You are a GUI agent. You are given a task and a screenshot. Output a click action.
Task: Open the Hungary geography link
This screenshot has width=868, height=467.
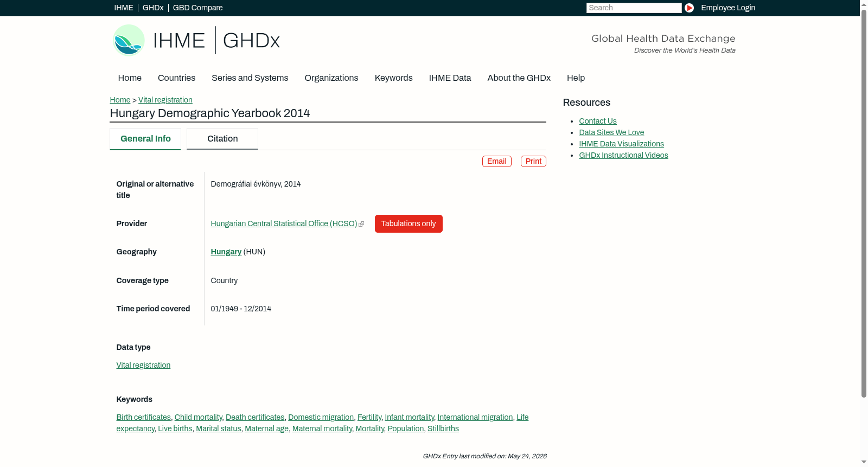pyautogui.click(x=226, y=252)
